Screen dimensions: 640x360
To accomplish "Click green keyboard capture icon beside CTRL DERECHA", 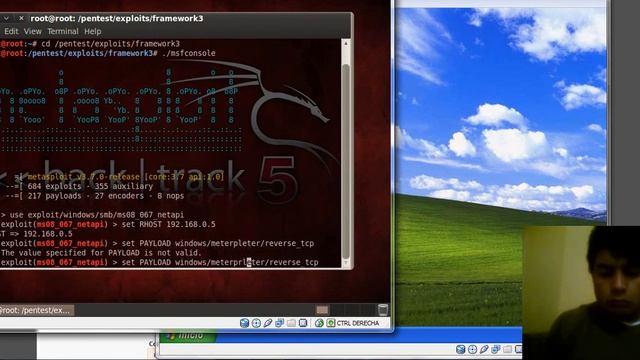I will pyautogui.click(x=331, y=323).
